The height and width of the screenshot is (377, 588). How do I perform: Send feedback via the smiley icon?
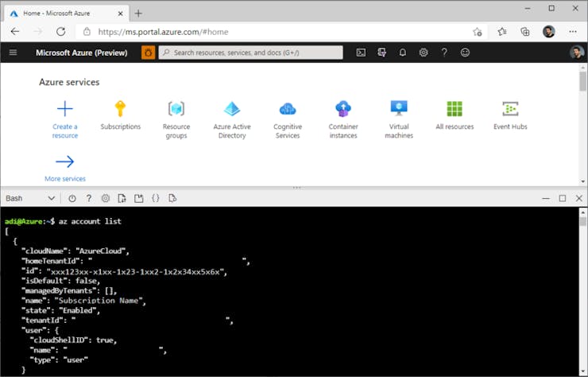point(465,52)
